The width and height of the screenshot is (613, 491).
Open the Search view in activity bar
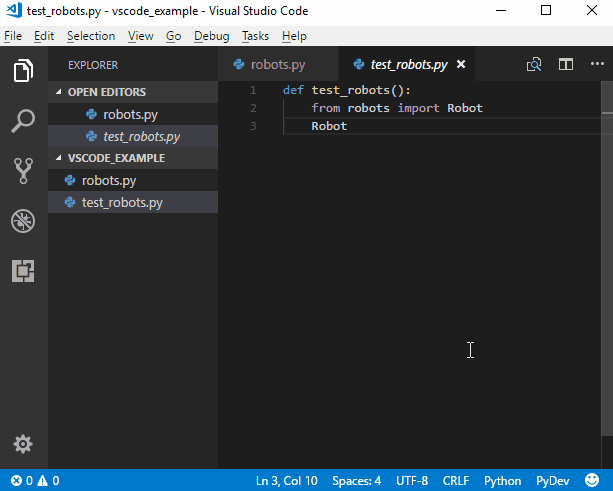pos(23,121)
